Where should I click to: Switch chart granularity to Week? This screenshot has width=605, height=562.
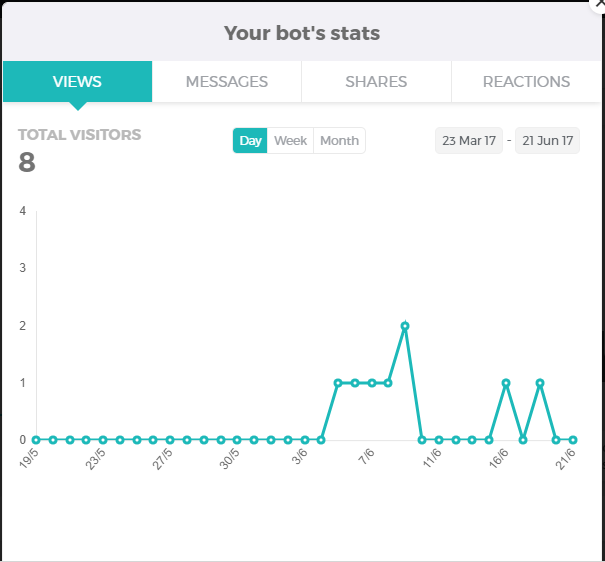click(290, 141)
